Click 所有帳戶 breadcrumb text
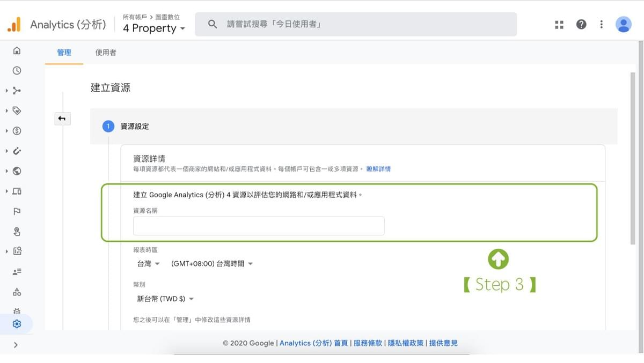This screenshot has height=363, width=644. (x=135, y=17)
